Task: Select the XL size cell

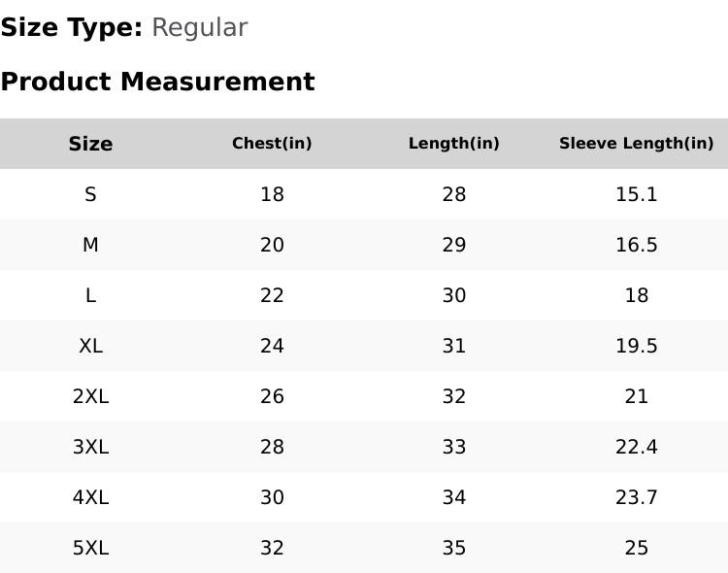Action: pos(90,346)
